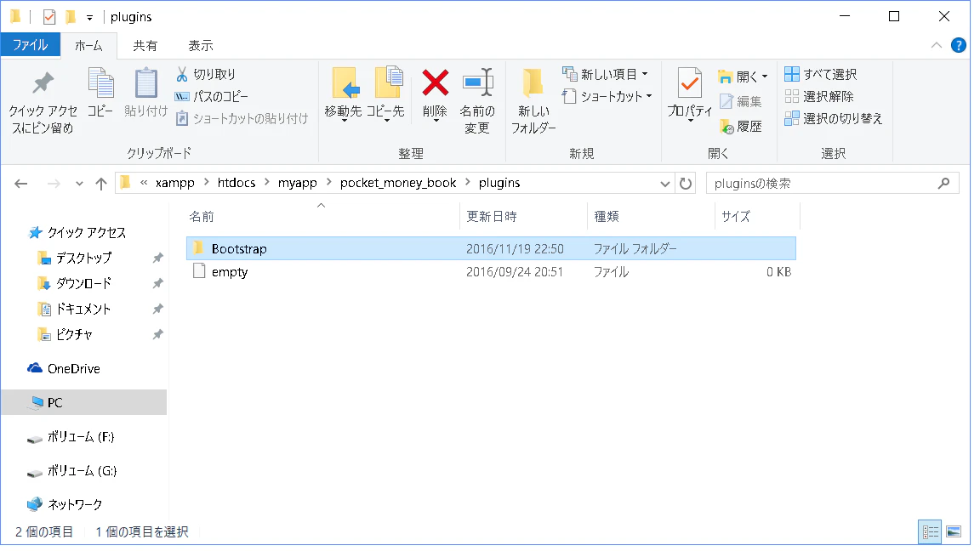Click the Help question mark icon
This screenshot has height=551, width=980.
pos(958,45)
